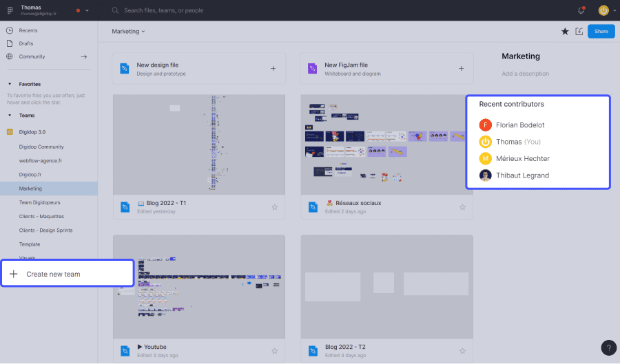The image size is (620, 364).
Task: Favorite the Youtube file
Action: tap(274, 351)
